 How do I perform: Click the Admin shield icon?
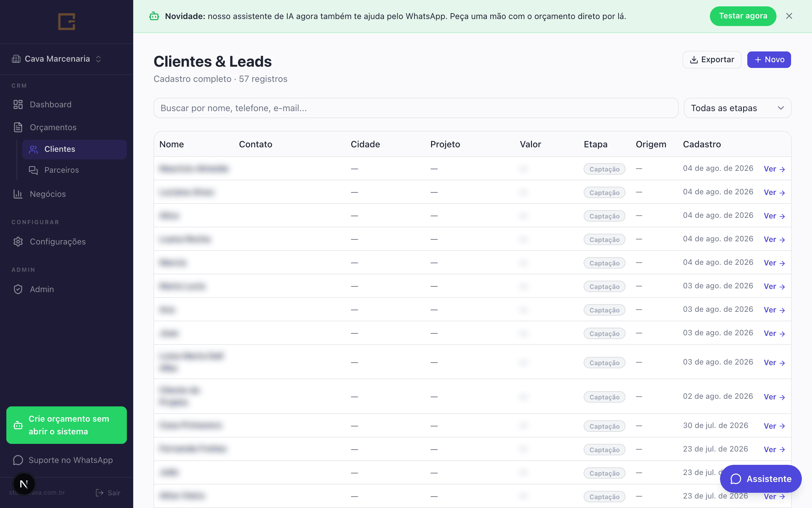coord(18,289)
